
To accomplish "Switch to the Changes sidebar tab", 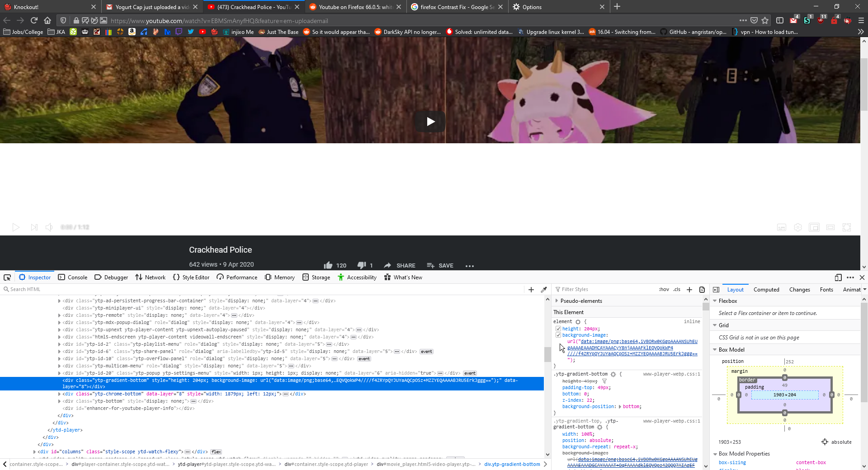I will pyautogui.click(x=799, y=290).
